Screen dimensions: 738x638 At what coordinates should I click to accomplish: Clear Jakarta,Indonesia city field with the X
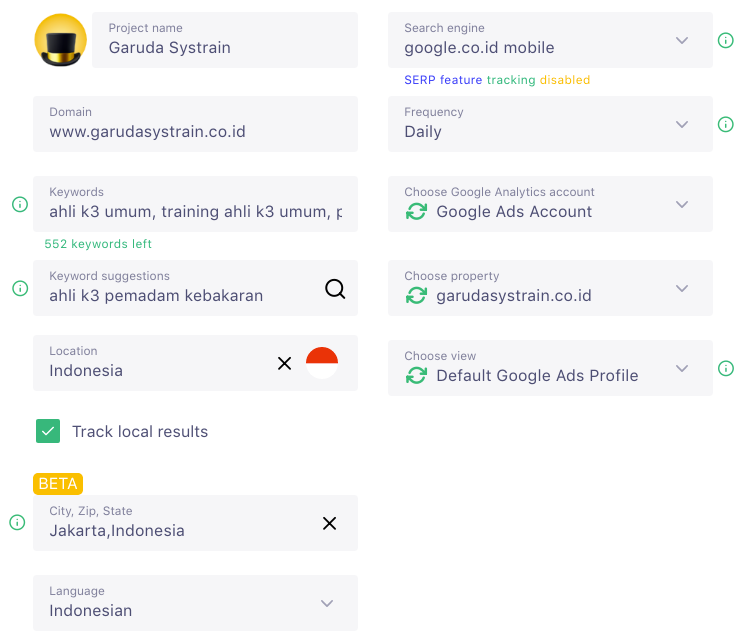329,523
